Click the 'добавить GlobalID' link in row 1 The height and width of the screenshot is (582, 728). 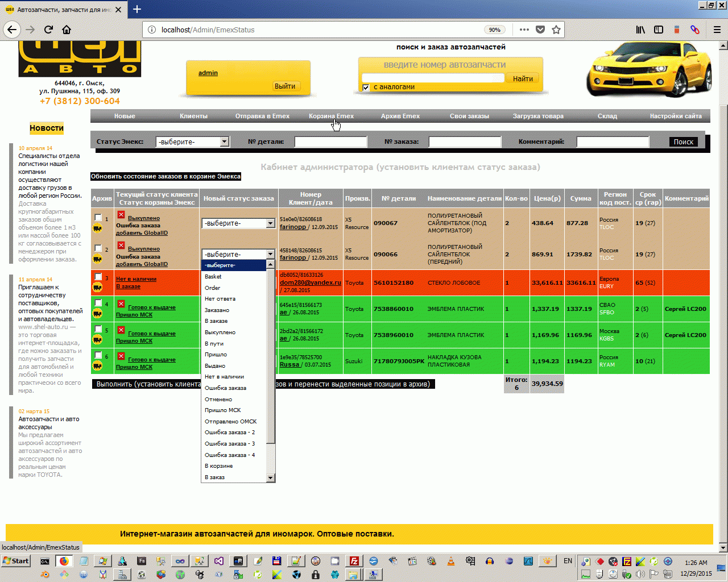[142, 233]
